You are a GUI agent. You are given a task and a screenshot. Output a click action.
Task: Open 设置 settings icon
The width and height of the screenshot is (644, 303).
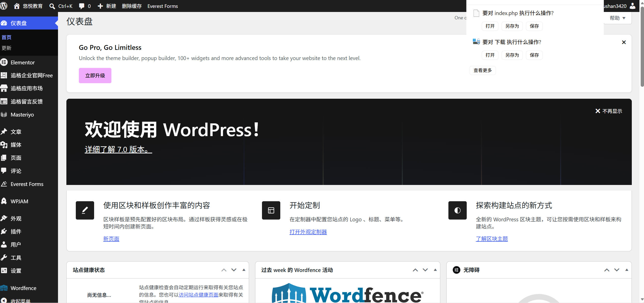[4, 270]
